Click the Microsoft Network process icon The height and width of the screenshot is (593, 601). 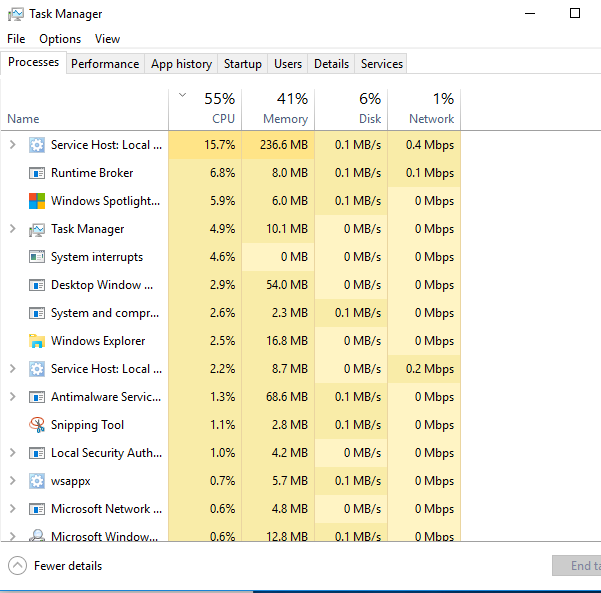37,509
